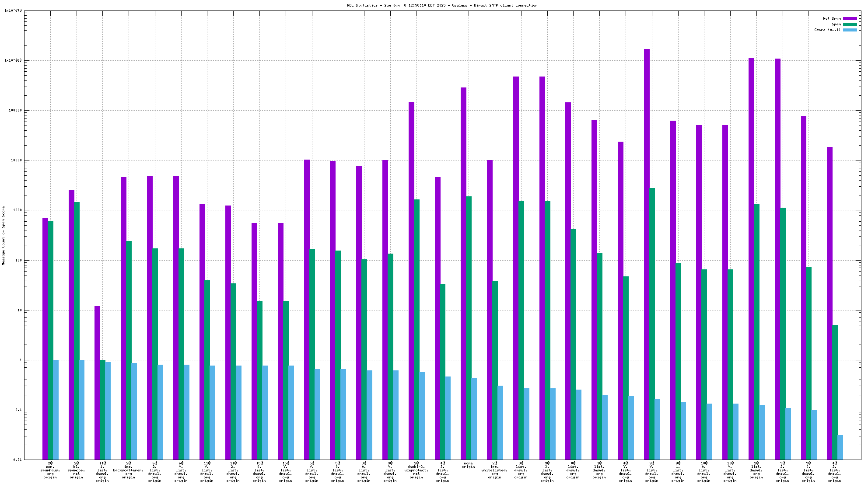Click the light blue Score legend swatch
868x488 pixels.
click(850, 30)
